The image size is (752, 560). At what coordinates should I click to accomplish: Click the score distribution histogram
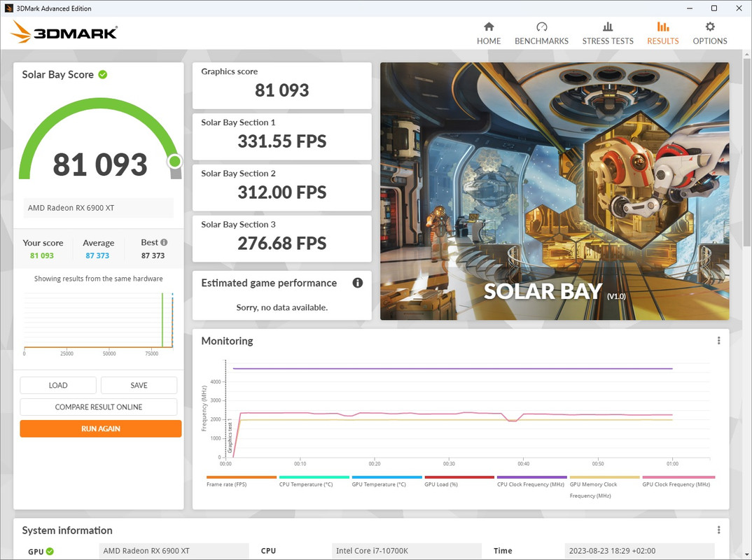(98, 322)
